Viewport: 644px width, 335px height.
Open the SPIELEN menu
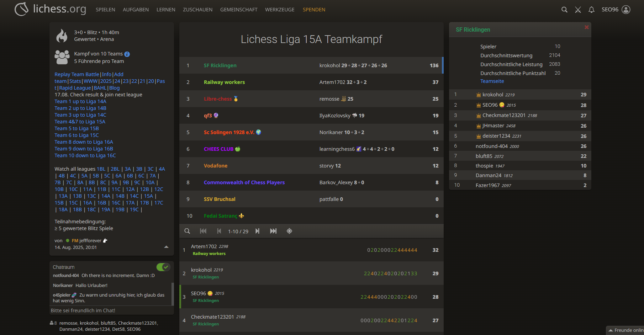[x=105, y=10]
